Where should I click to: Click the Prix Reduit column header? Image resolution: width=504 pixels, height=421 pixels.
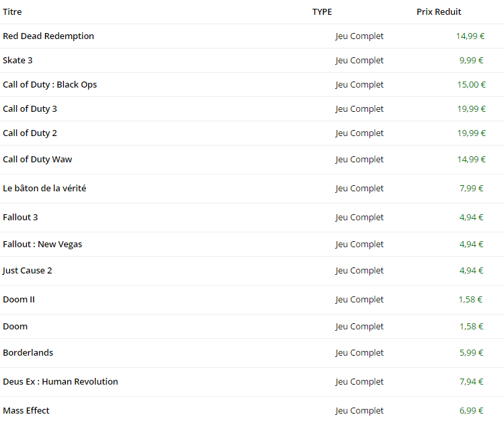[439, 12]
